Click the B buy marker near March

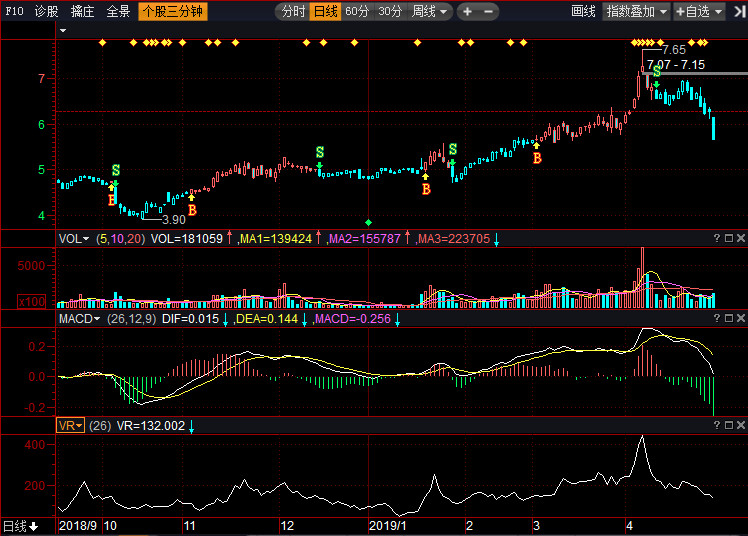(x=537, y=158)
